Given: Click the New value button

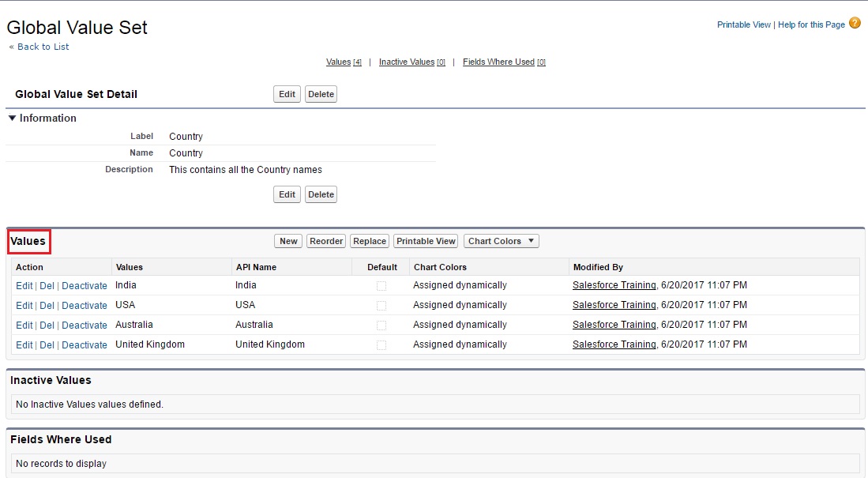Looking at the screenshot, I should [288, 241].
